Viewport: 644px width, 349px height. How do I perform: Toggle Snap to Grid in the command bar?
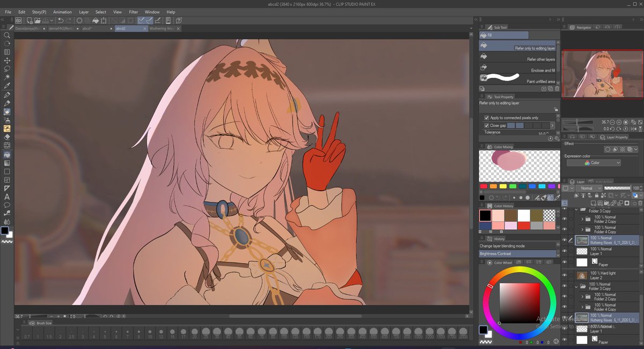pos(158,20)
